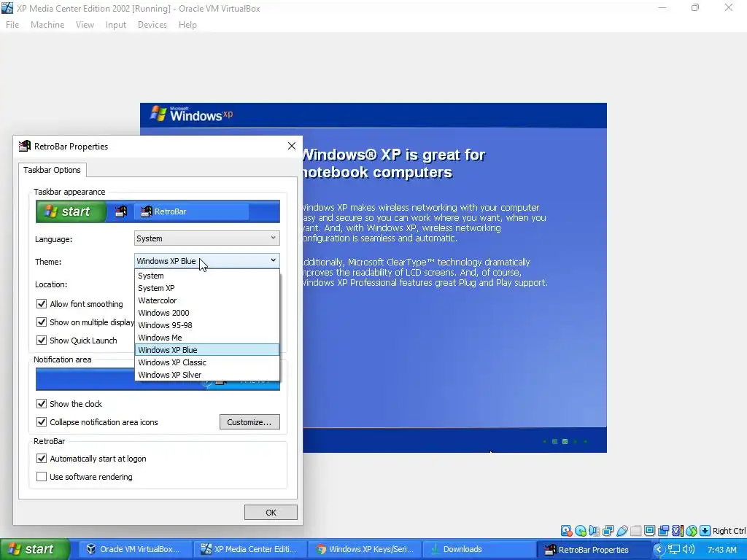The image size is (747, 560).
Task: Select Windows 2000 theme
Action: tap(206, 313)
